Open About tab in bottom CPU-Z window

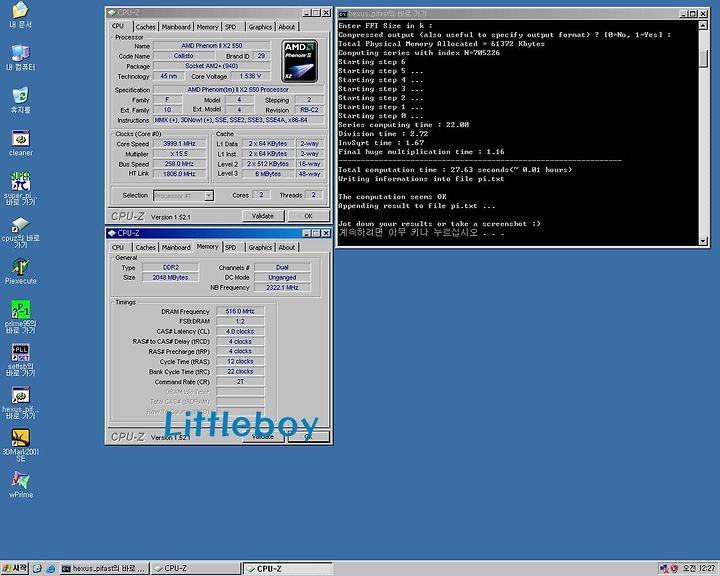[287, 248]
